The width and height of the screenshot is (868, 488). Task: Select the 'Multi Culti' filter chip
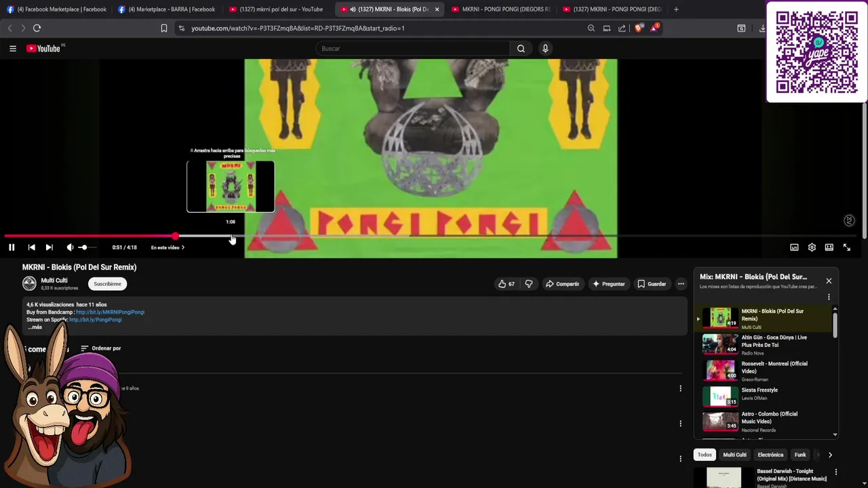click(x=734, y=455)
